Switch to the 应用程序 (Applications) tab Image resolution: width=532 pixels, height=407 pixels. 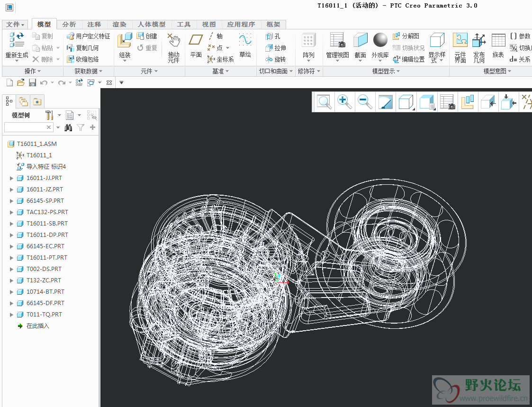point(241,25)
